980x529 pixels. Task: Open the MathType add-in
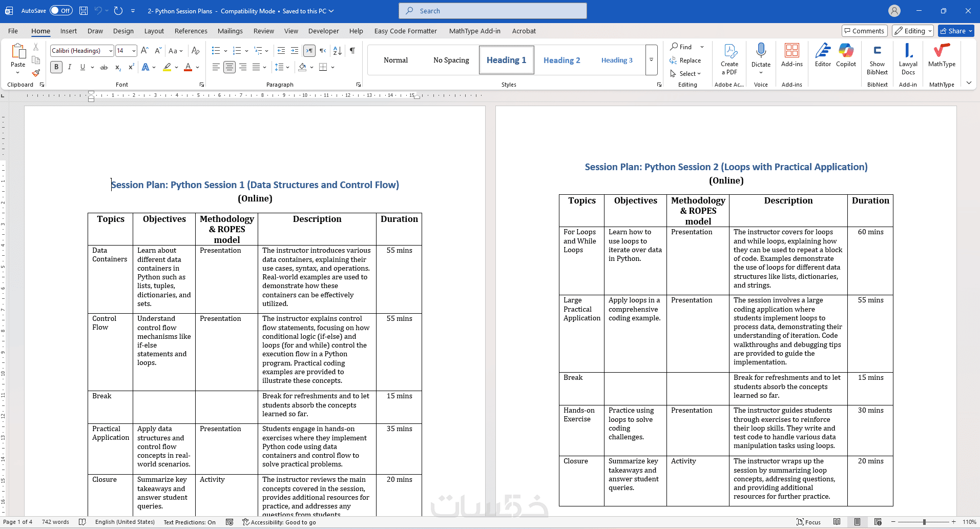point(942,55)
